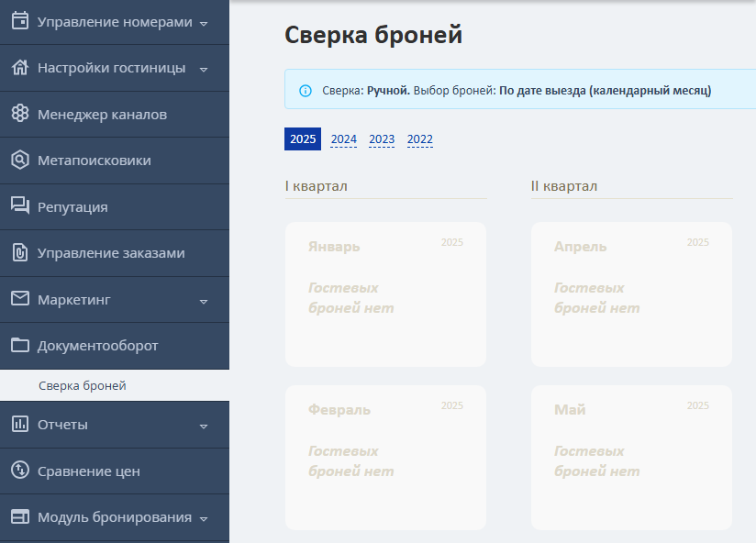This screenshot has width=756, height=543.
Task: Open Сравнение цен menu item
Action: 115,471
